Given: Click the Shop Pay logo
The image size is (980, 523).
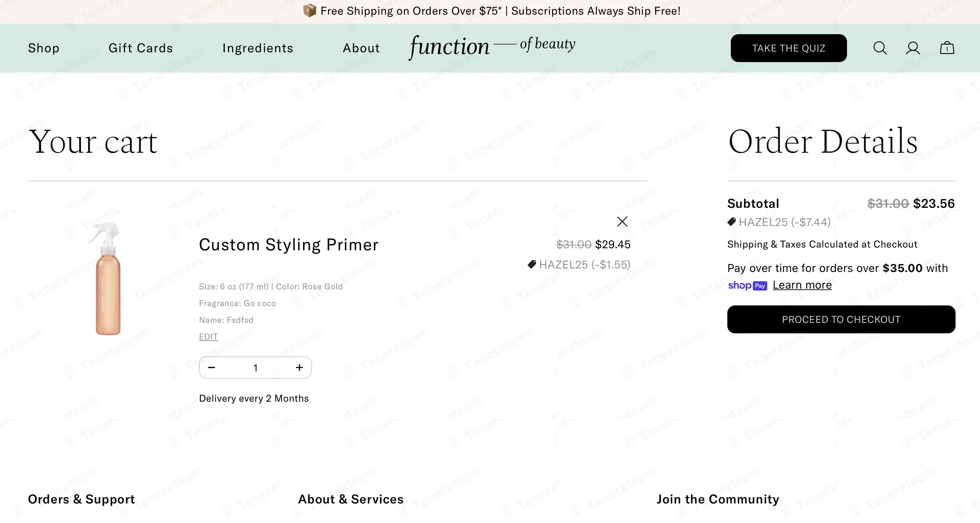Looking at the screenshot, I should tap(747, 286).
